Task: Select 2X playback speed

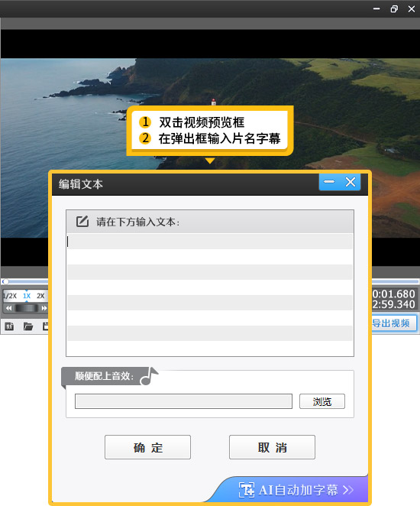Action: [40, 296]
